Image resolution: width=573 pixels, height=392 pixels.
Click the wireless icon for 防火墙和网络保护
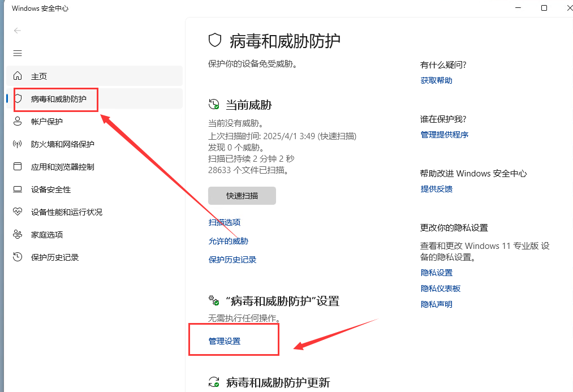point(18,144)
